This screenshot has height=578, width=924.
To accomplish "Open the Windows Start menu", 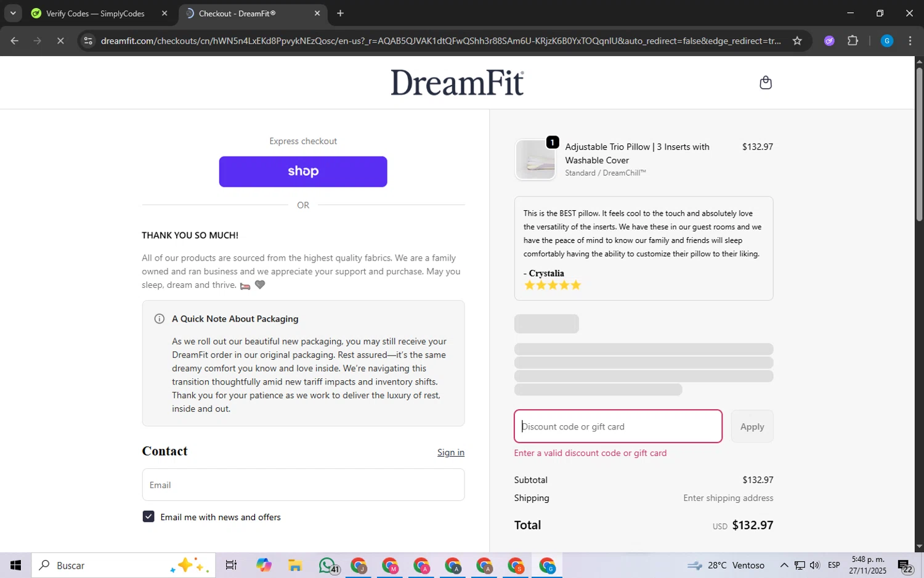I will [16, 565].
